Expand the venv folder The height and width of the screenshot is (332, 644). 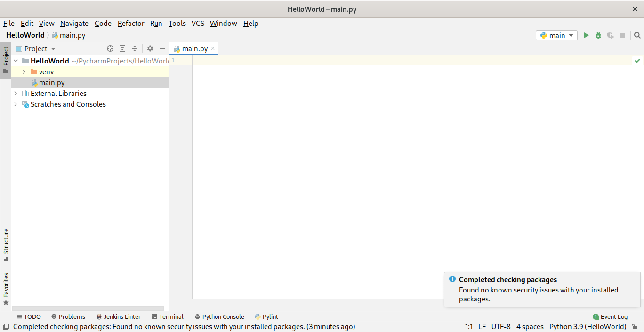[x=24, y=71]
